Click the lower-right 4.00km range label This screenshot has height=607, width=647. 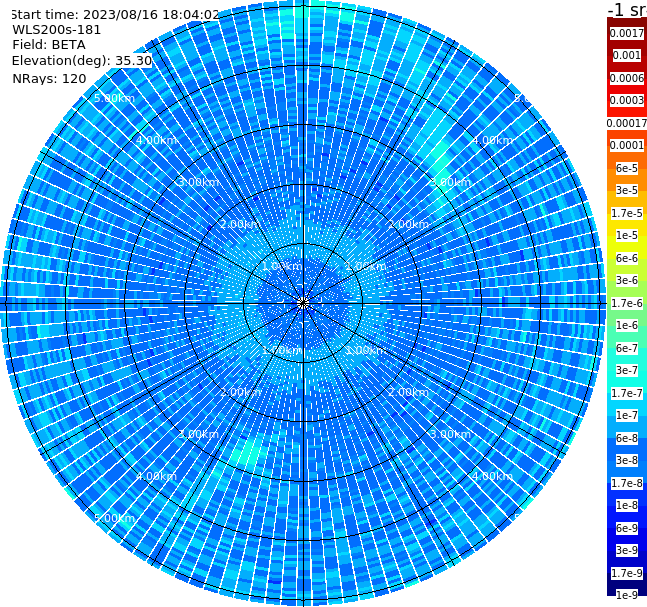[493, 476]
